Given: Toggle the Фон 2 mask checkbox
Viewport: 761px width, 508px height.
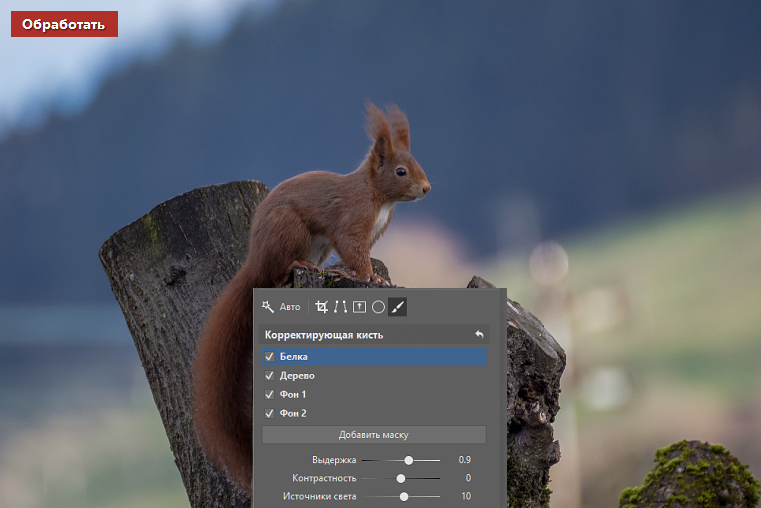Looking at the screenshot, I should click(x=269, y=413).
